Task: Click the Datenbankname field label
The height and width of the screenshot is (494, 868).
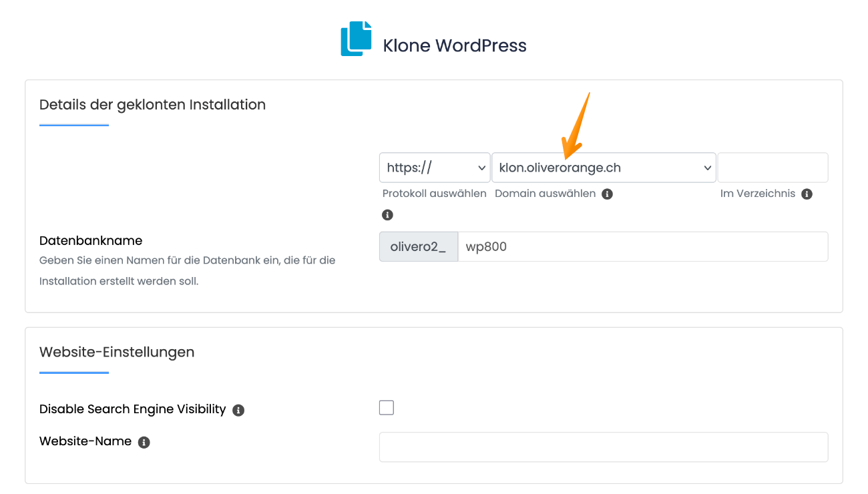Action: pyautogui.click(x=91, y=240)
